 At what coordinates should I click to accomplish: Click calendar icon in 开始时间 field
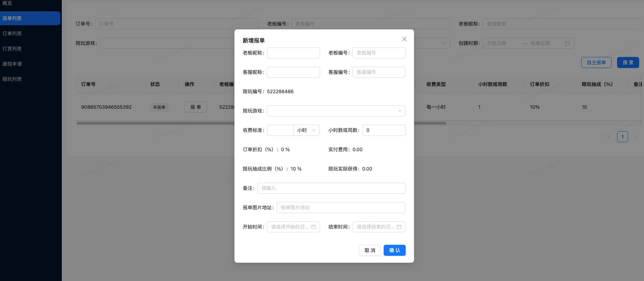pos(314,227)
